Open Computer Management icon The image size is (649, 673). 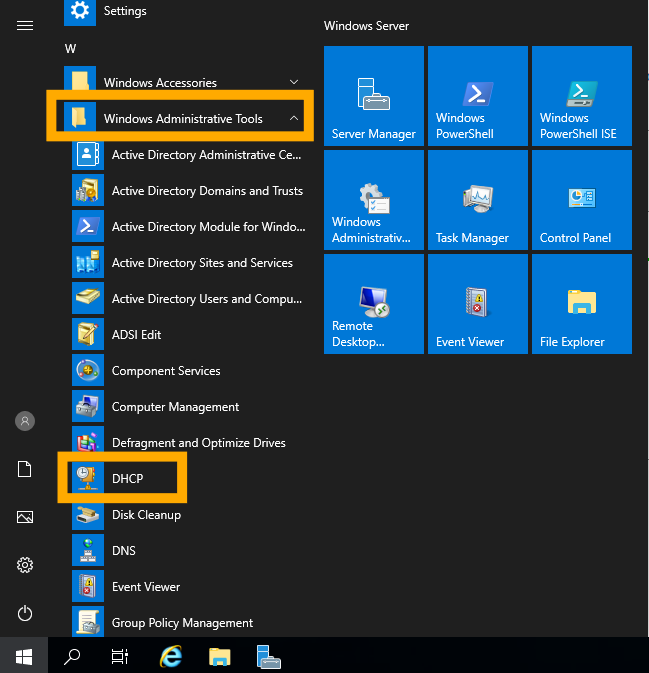point(88,406)
